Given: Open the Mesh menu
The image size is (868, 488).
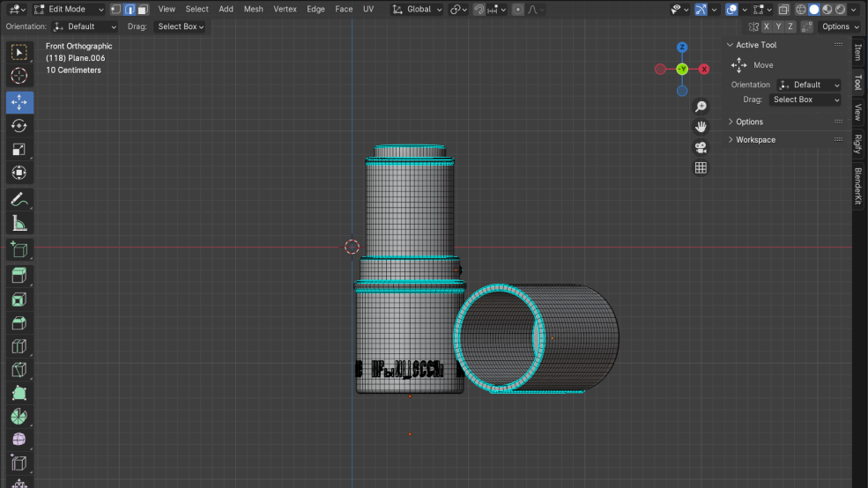Looking at the screenshot, I should pos(253,9).
